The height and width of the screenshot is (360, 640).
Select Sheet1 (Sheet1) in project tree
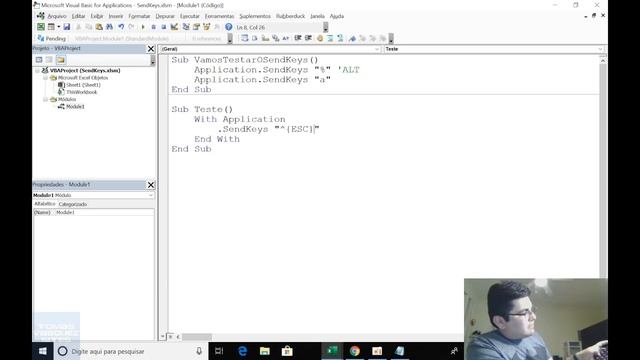click(83, 85)
